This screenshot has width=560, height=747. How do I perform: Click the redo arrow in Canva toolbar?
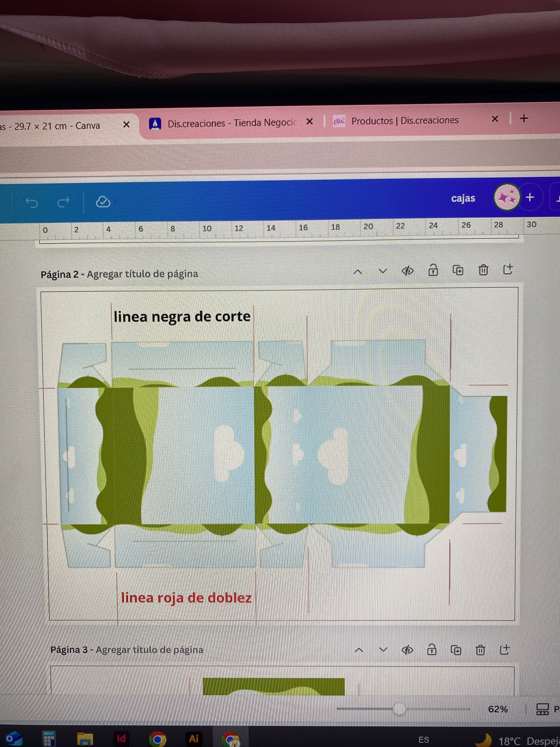[x=63, y=202]
